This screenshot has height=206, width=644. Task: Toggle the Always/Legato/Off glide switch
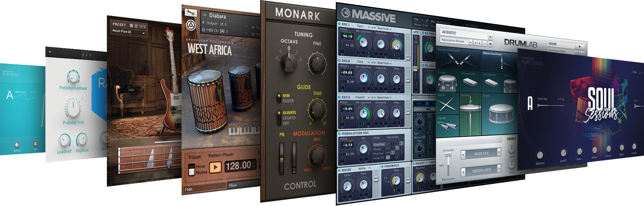click(x=278, y=117)
